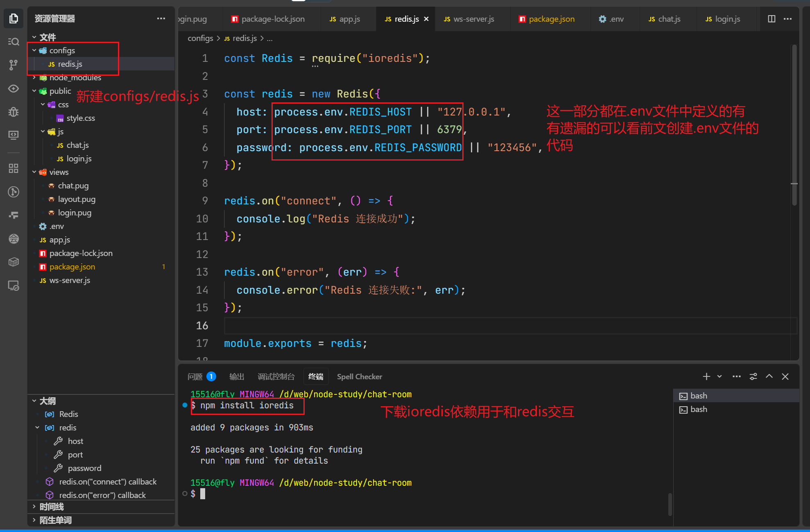Click the eye-shaped icon in activity bar
This screenshot has width=810, height=532.
14,88
